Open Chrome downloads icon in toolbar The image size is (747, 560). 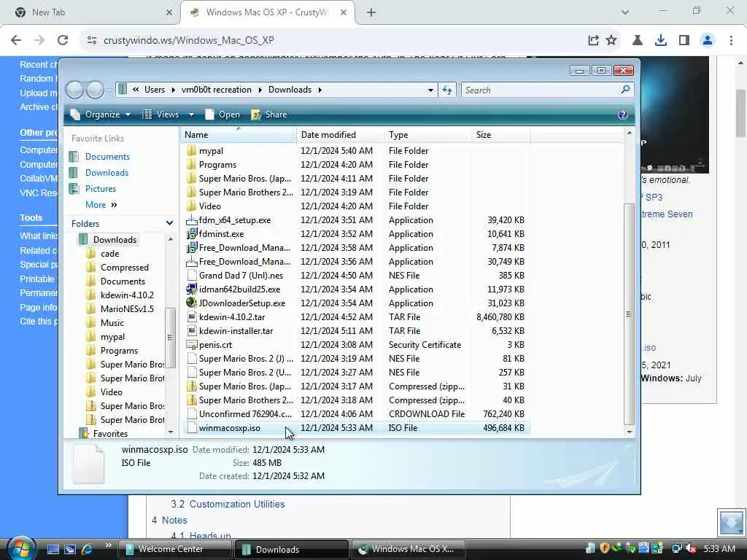point(661,40)
